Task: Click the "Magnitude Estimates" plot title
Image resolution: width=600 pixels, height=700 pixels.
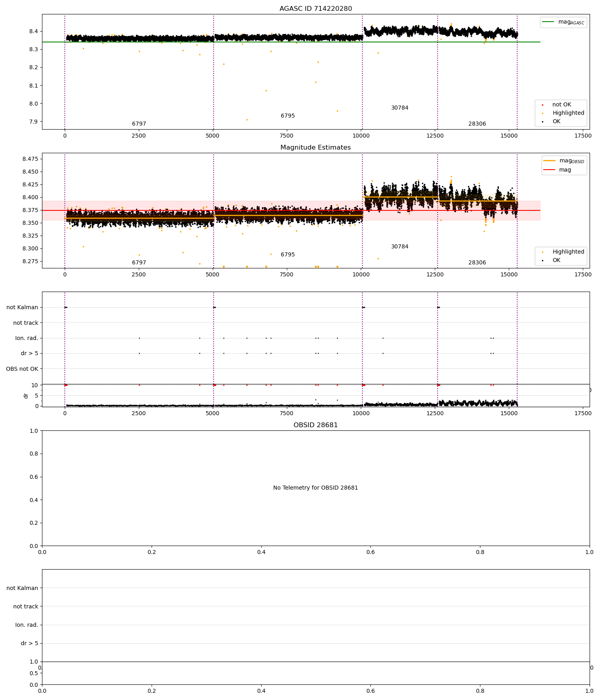Action: pos(316,148)
